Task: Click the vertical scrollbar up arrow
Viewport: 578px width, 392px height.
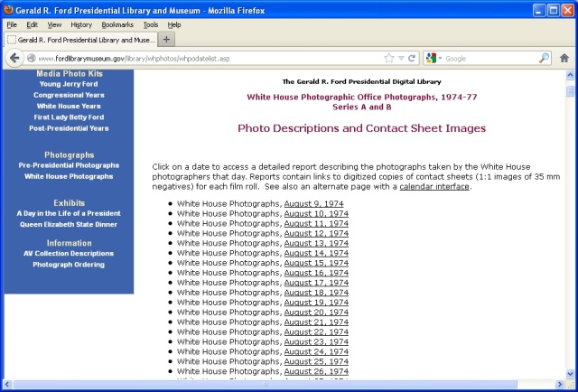Action: coord(570,75)
